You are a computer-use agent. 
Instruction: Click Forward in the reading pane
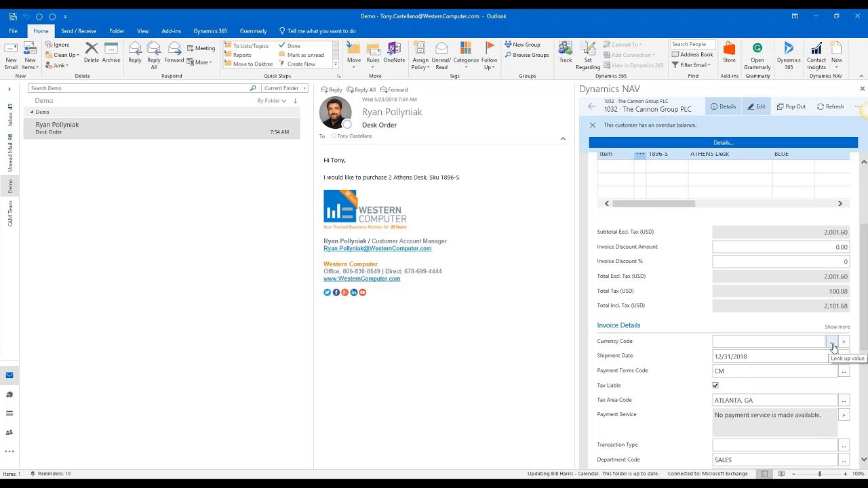394,89
